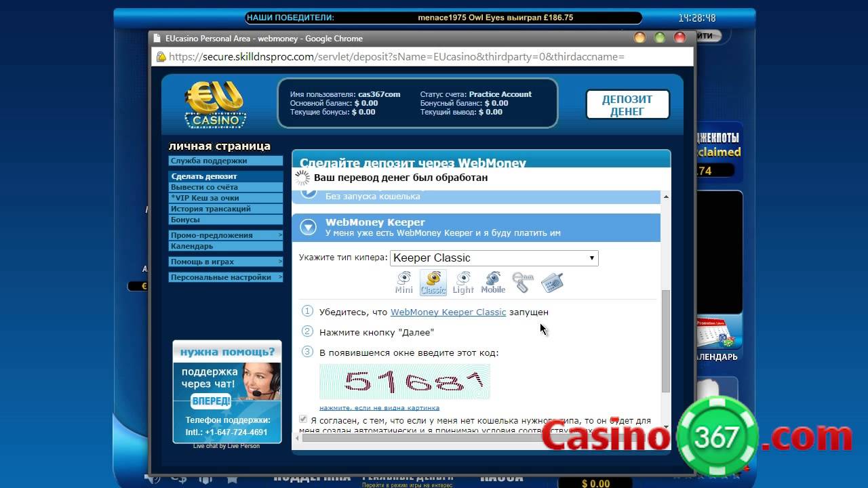This screenshot has width=868, height=488.
Task: Click the ДЕПОЗИТ ДЕНЕГ button
Action: pyautogui.click(x=627, y=105)
